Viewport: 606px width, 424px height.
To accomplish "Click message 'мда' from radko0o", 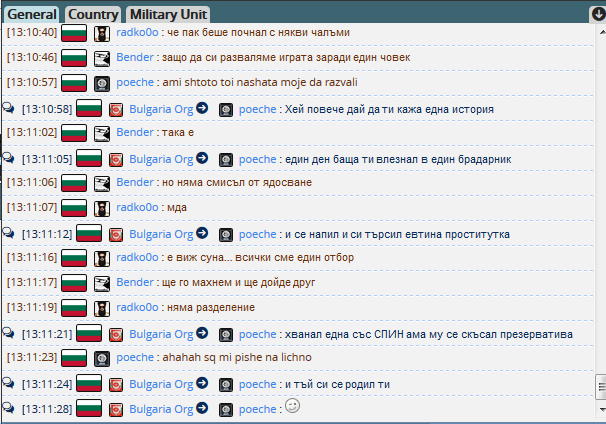I will pyautogui.click(x=177, y=208).
